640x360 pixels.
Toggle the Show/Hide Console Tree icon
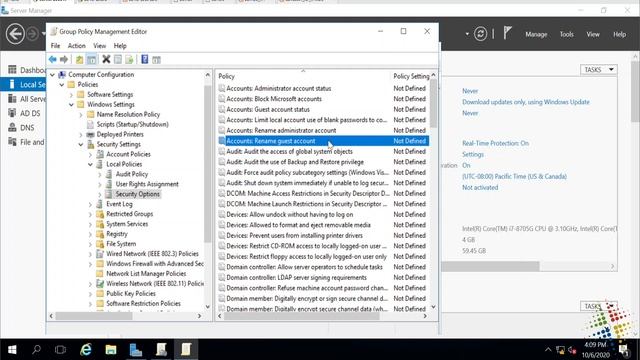point(92,60)
